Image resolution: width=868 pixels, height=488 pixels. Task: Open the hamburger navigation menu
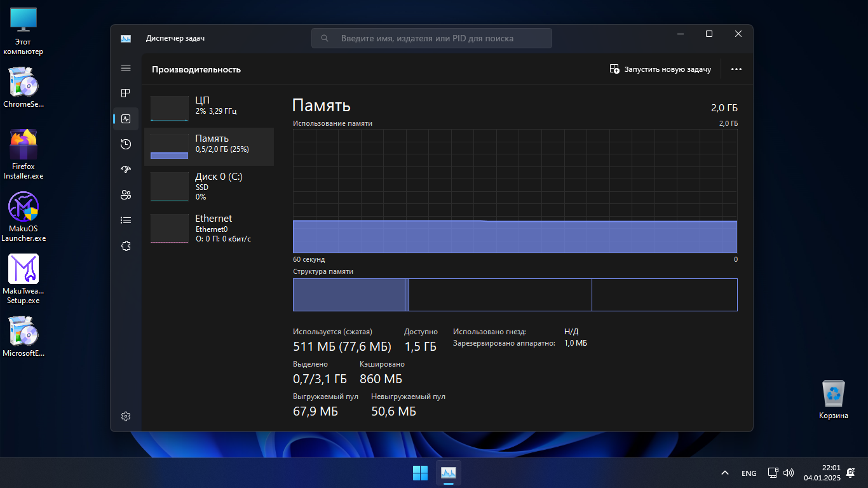126,68
